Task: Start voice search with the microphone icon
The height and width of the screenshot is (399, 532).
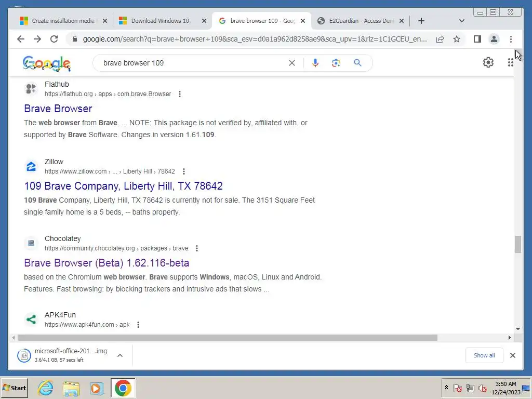Action: pyautogui.click(x=315, y=63)
